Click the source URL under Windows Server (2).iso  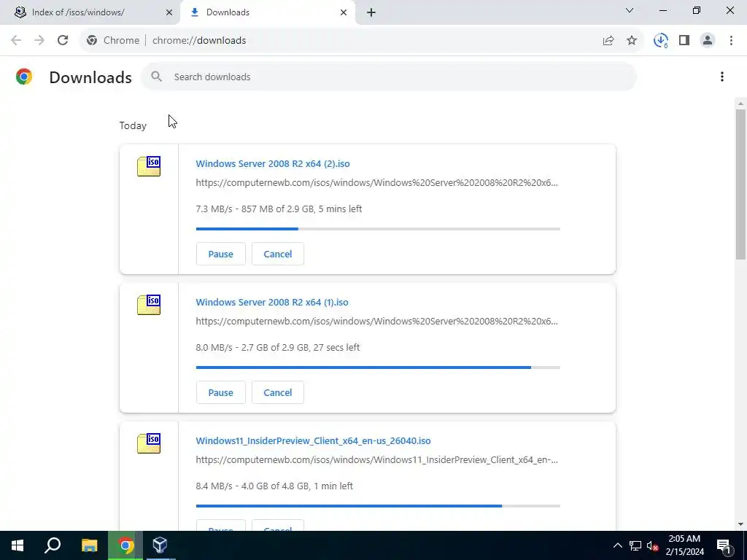point(376,182)
